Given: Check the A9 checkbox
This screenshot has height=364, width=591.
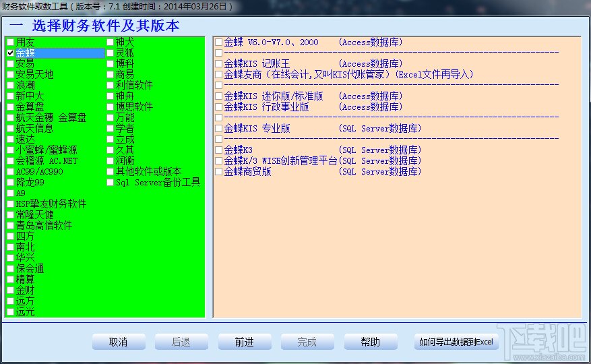Looking at the screenshot, I should pos(11,193).
